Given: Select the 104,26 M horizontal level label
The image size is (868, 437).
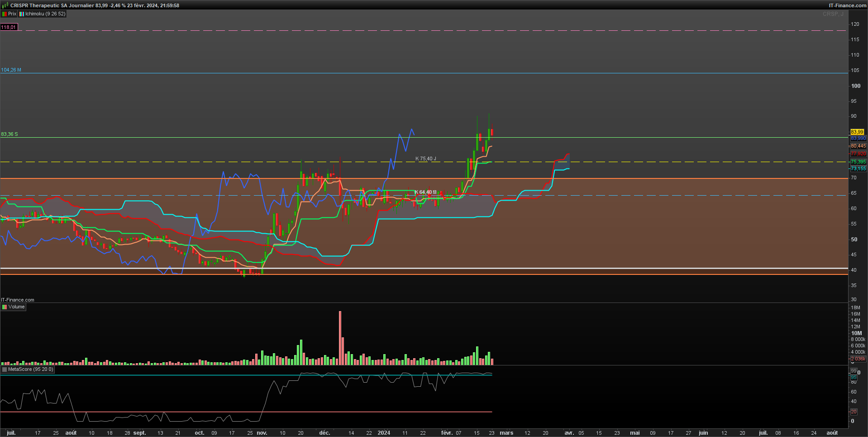Looking at the screenshot, I should coord(11,70).
